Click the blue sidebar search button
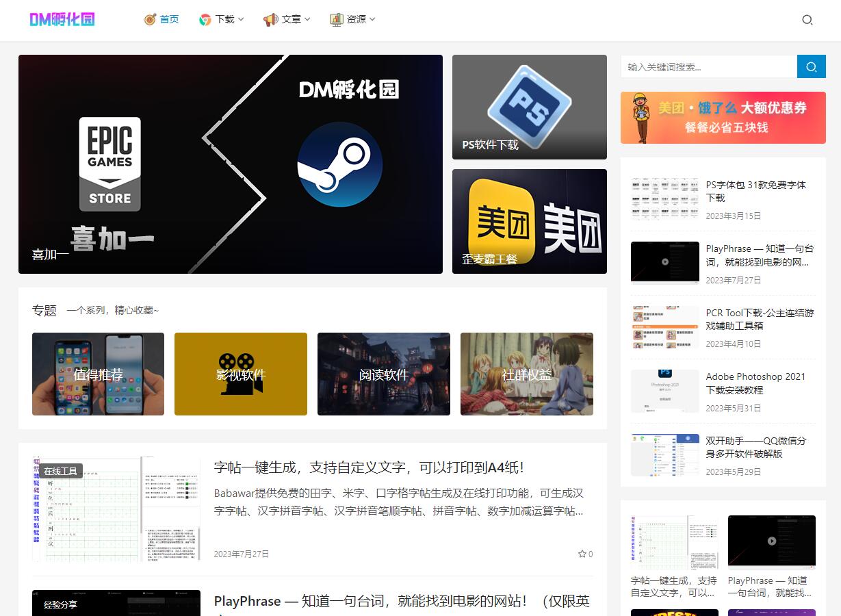The width and height of the screenshot is (841, 616). (x=812, y=66)
